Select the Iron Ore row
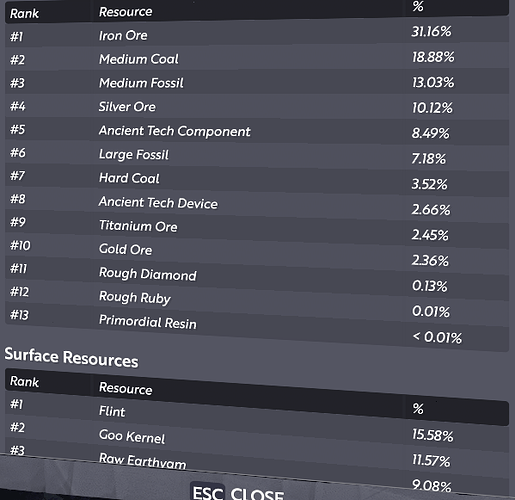 click(257, 34)
